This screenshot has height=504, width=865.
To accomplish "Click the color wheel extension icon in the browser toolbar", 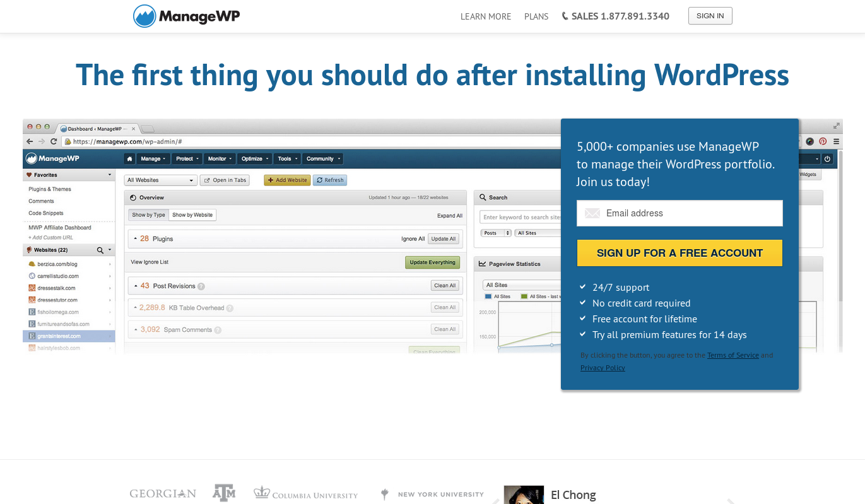I will click(x=809, y=142).
